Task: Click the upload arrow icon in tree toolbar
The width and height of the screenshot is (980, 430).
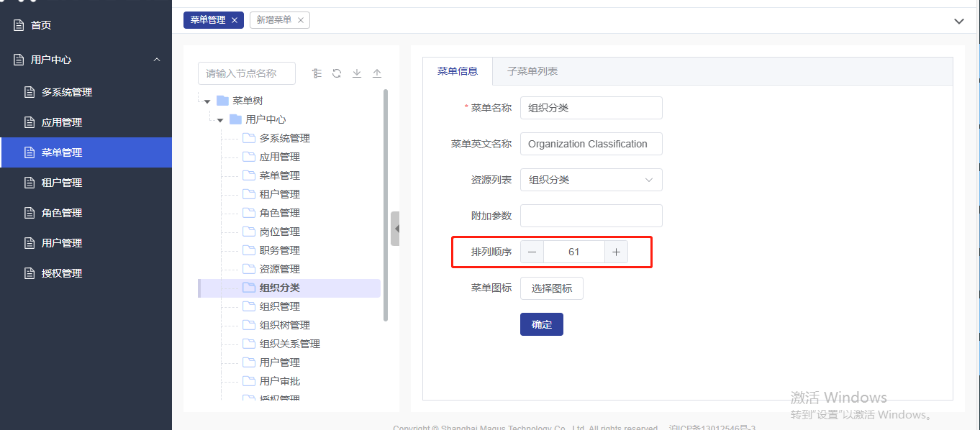Action: point(376,73)
